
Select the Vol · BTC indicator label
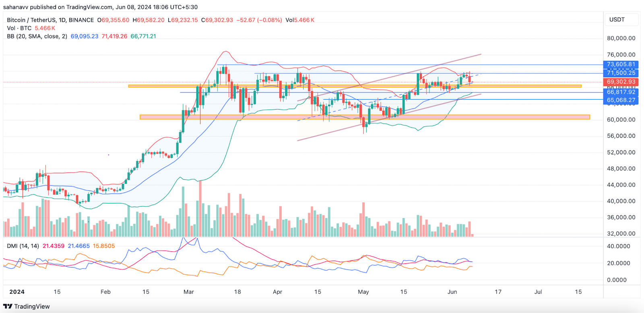click(19, 28)
